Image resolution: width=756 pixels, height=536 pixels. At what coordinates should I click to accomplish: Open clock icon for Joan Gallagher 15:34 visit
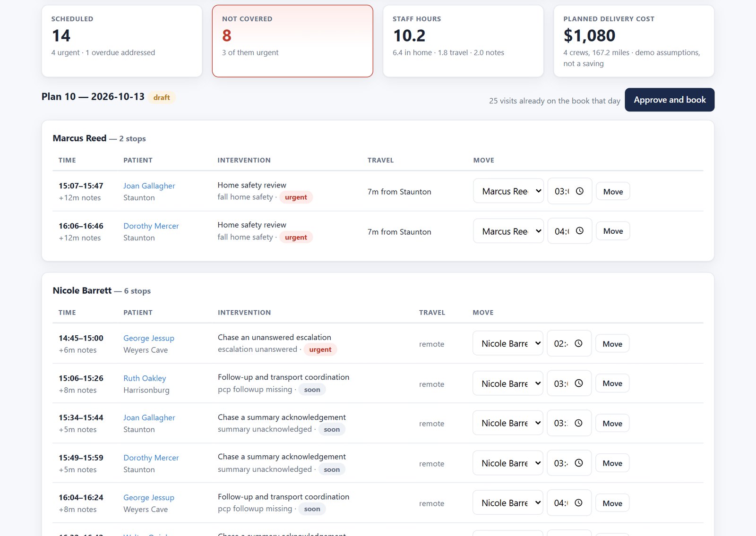(578, 423)
